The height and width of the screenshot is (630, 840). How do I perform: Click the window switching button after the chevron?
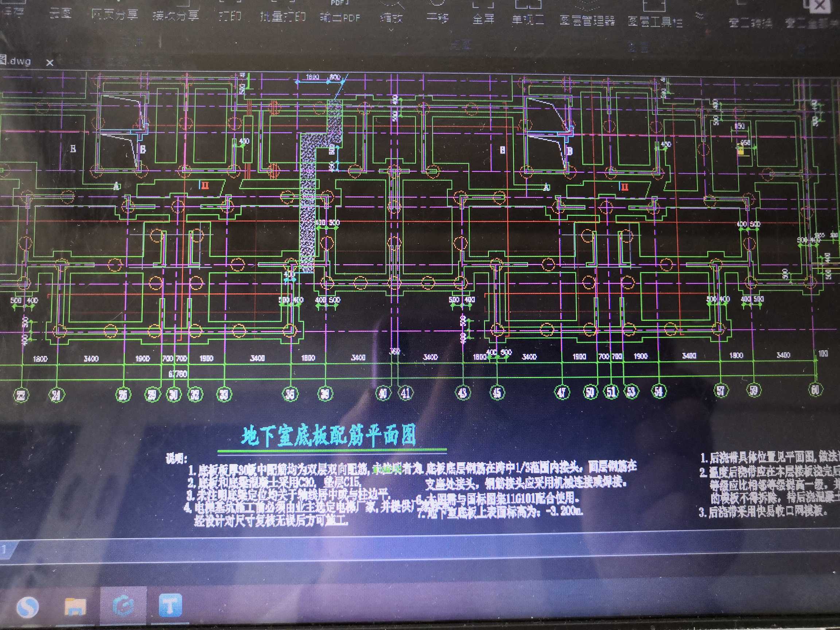click(750, 23)
